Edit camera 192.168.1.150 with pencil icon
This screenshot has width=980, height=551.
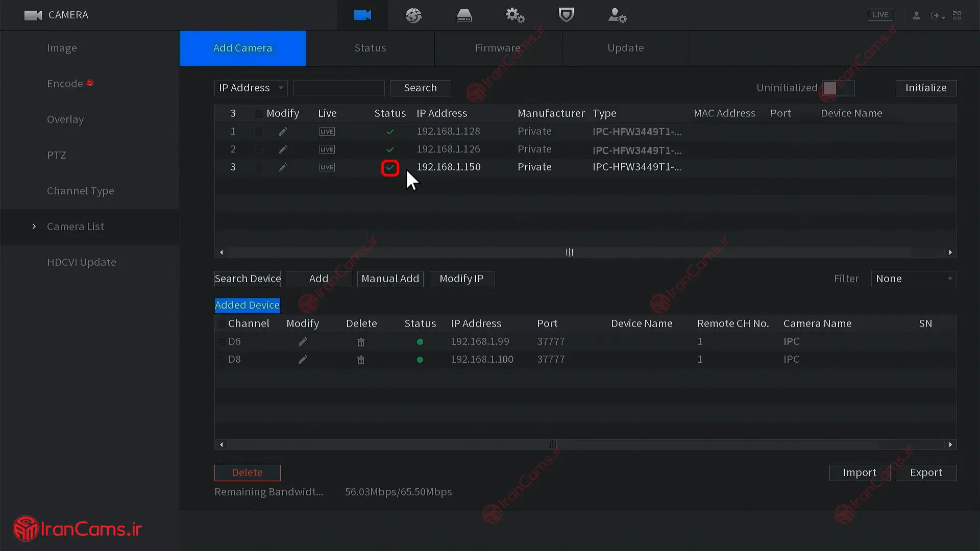283,167
